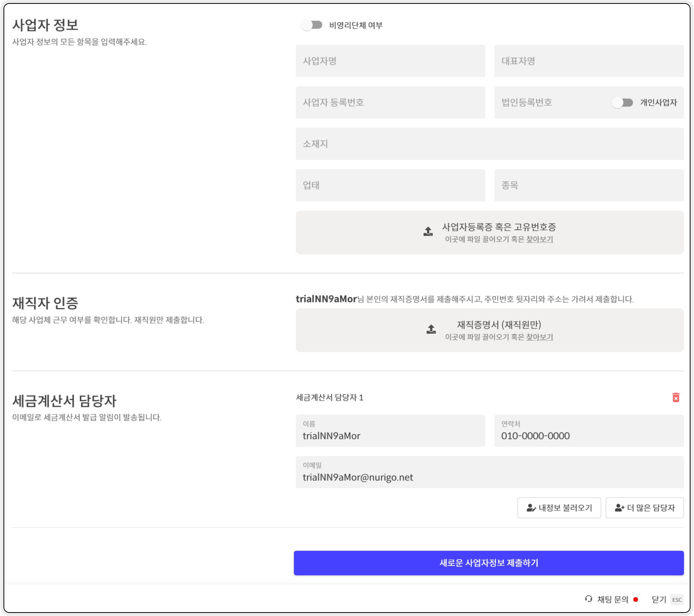Submit with 새로운 사업자정보 제출하기 button
The image size is (694, 616).
488,563
